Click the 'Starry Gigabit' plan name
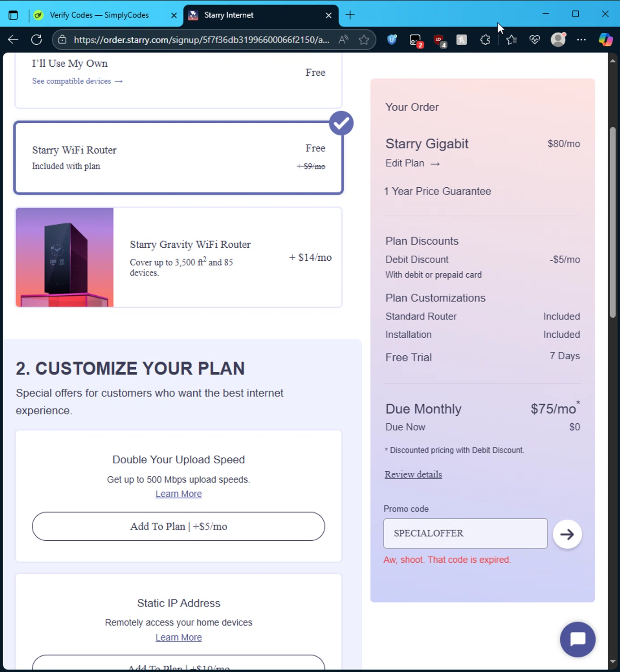620x672 pixels. 427,144
